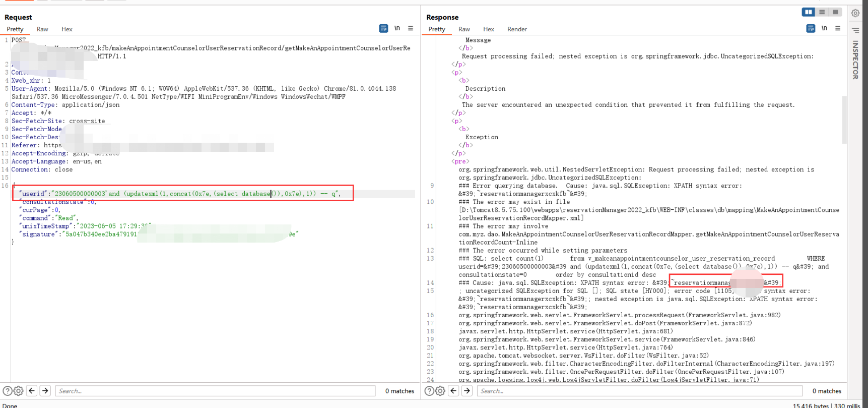Go to next search match in Request

[45, 390]
